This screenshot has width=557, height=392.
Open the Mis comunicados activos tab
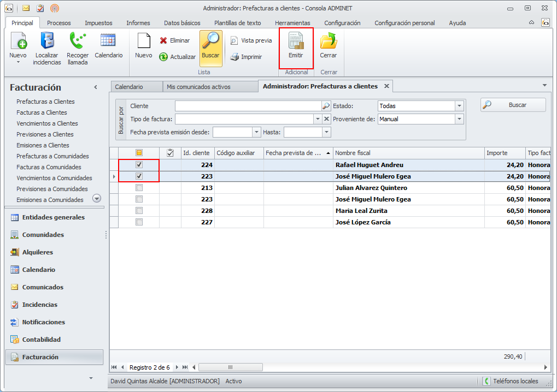198,87
